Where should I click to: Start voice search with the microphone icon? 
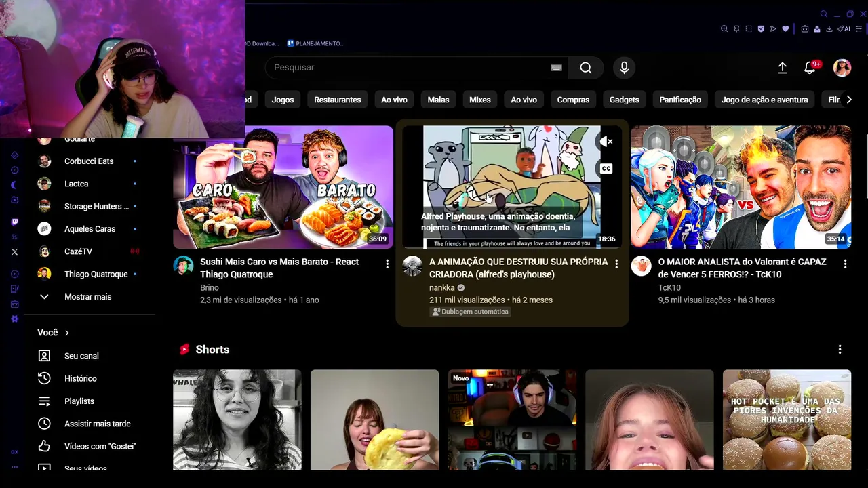tap(624, 68)
